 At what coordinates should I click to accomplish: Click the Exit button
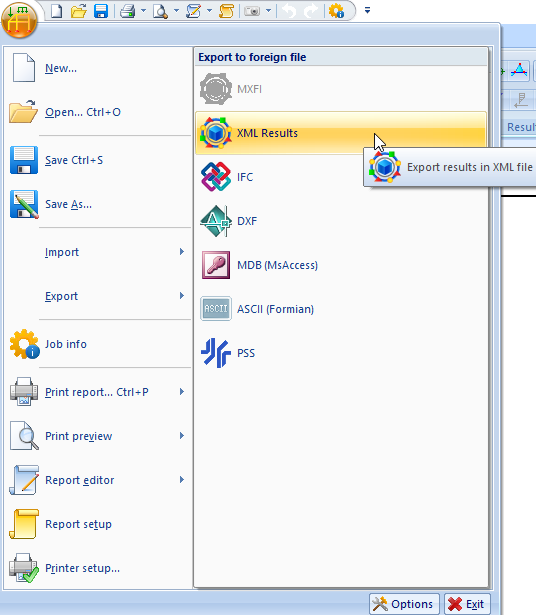coord(467,604)
